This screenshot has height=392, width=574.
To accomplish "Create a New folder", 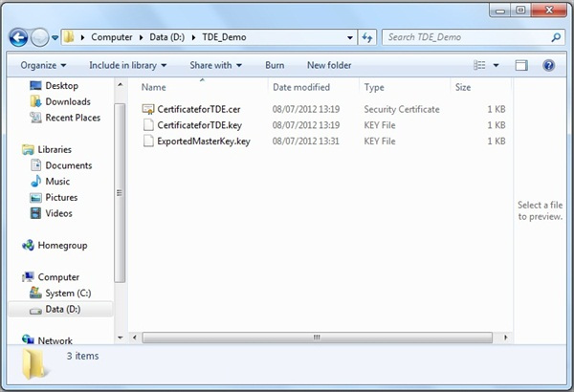I will click(329, 66).
